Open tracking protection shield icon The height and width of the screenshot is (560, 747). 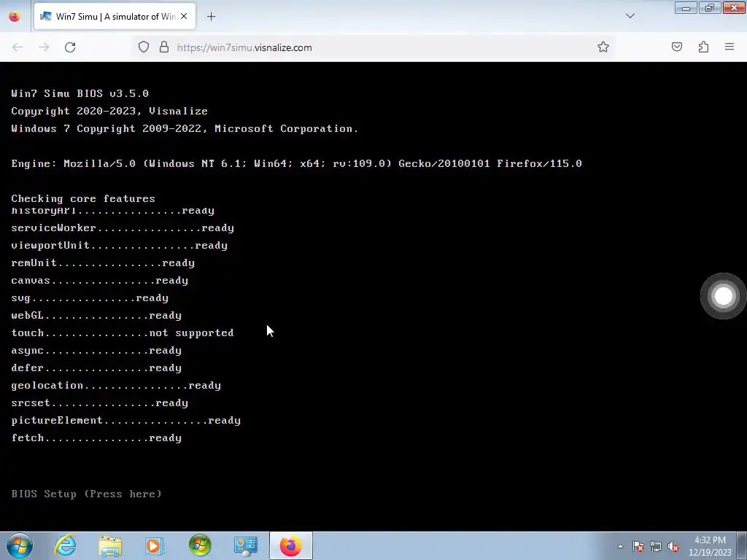point(144,47)
